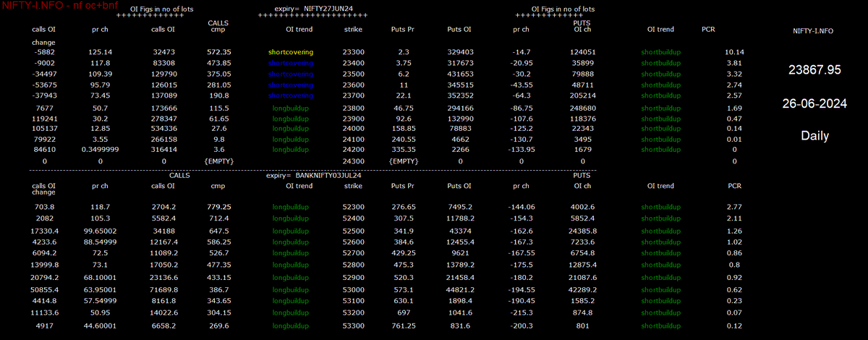Select pr ch value 0.3499999
The width and height of the screenshot is (868, 340).
(101, 149)
